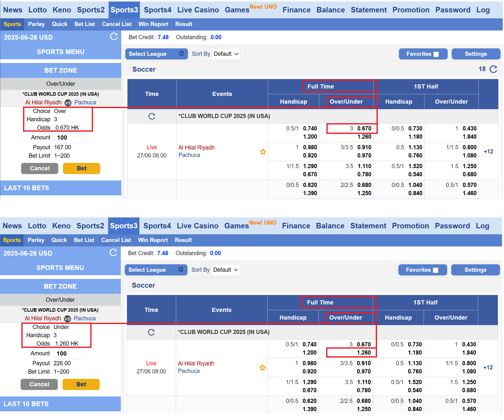Star the Al Hilal match in upper screenshot

[263, 151]
